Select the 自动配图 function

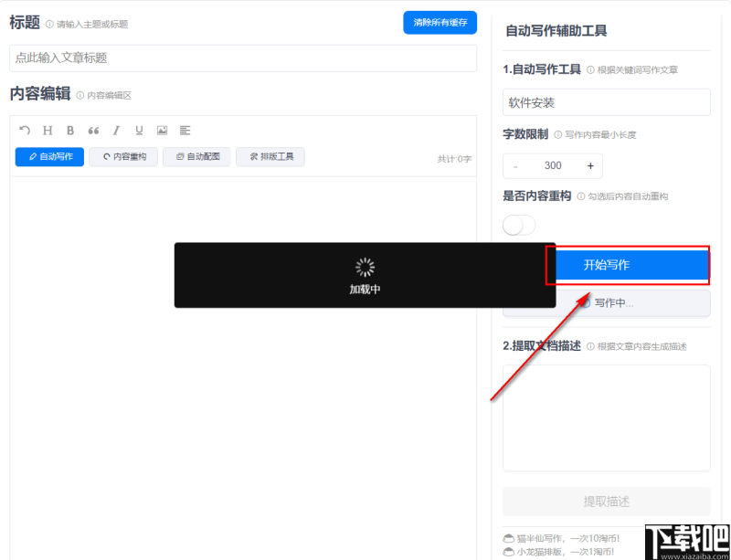pos(202,156)
